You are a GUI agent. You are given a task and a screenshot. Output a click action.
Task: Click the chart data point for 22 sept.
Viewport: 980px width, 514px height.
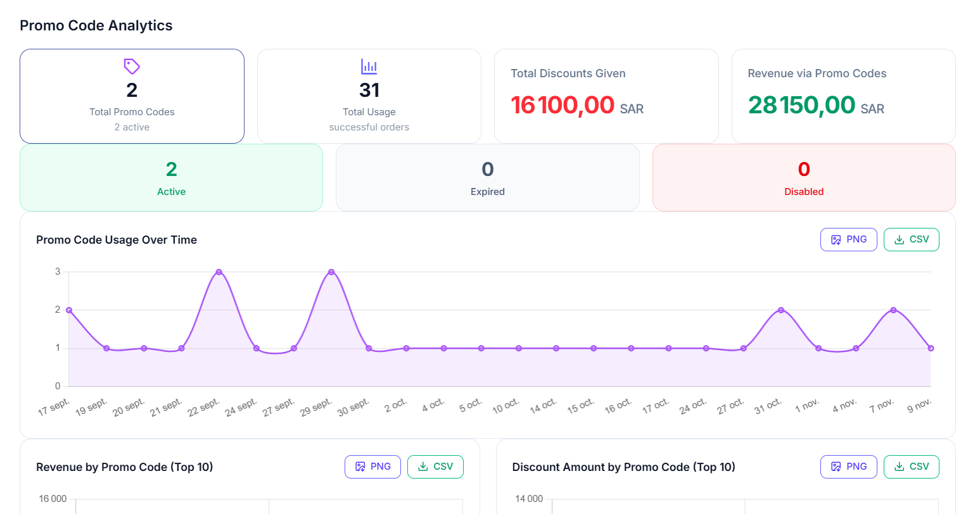[x=219, y=272]
